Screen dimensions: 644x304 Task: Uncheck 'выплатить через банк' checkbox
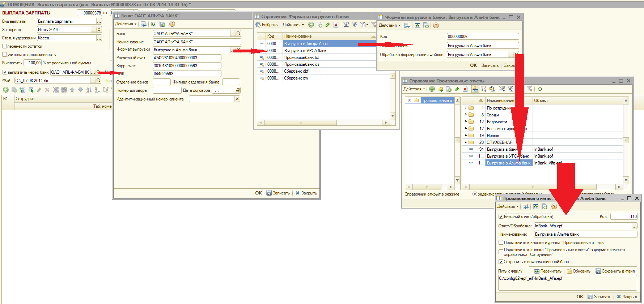tap(5, 72)
